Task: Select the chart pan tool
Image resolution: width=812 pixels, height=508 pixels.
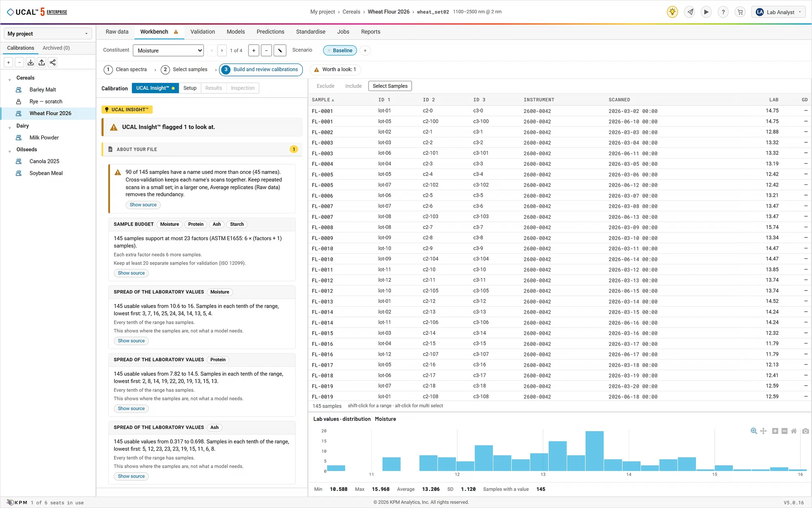Action: (x=763, y=431)
